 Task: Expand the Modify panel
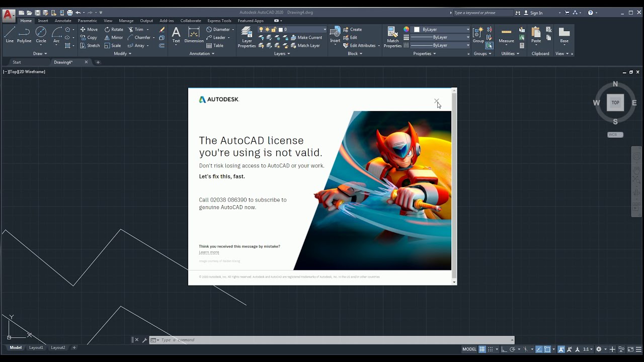(122, 53)
